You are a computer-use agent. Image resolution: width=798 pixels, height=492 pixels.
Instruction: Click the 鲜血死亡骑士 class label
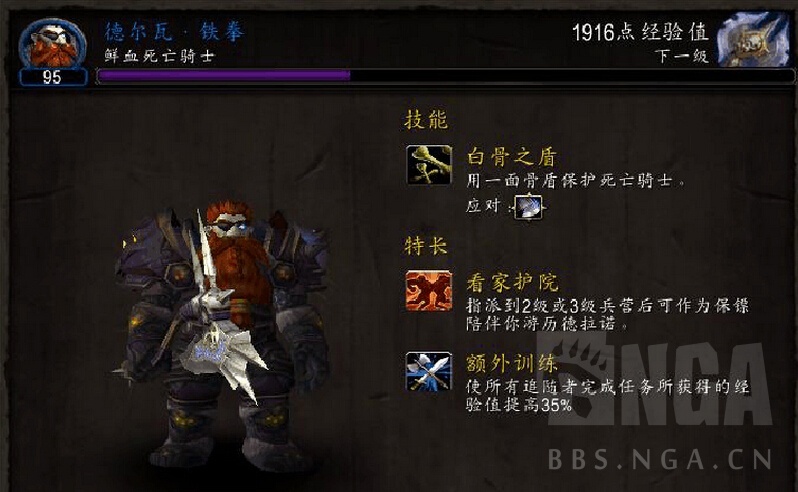tap(159, 55)
